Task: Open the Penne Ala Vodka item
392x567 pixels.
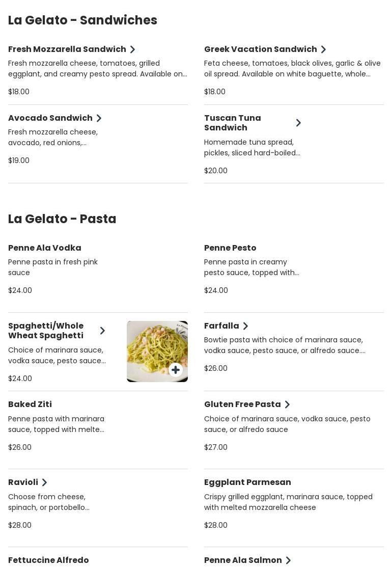Action: coord(45,248)
